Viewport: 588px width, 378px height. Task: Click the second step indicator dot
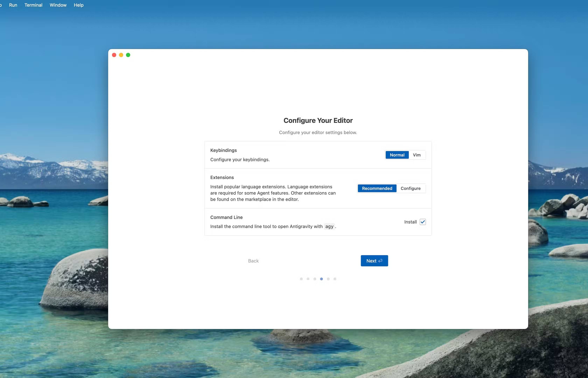[x=308, y=279]
